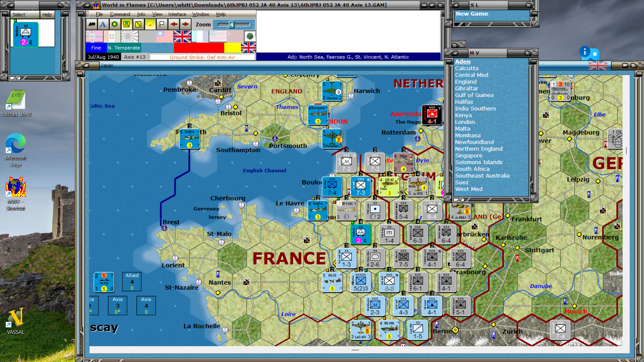
Task: Open the View menu
Action: click(157, 14)
